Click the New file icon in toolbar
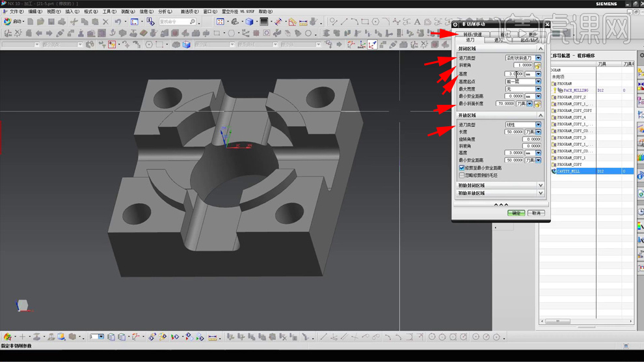 [x=31, y=21]
